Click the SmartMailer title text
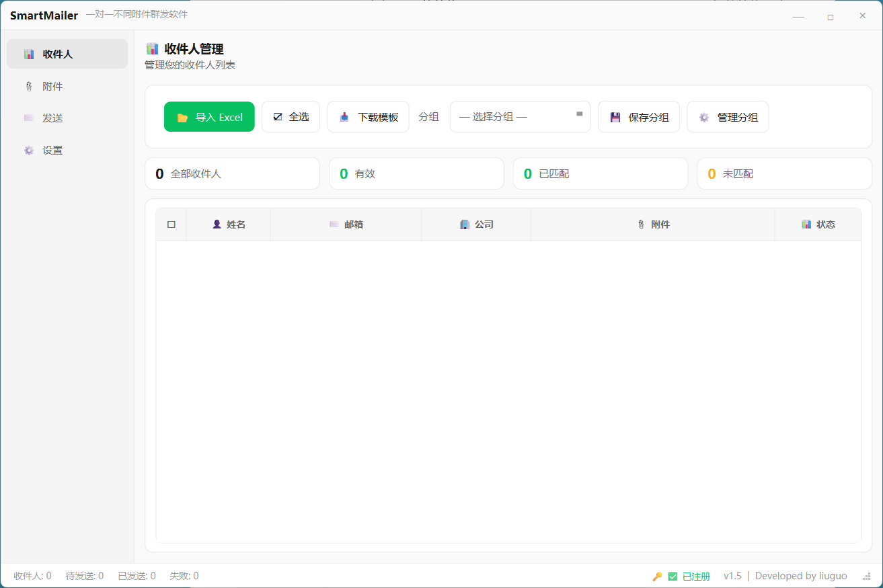This screenshot has height=588, width=883. coord(44,15)
